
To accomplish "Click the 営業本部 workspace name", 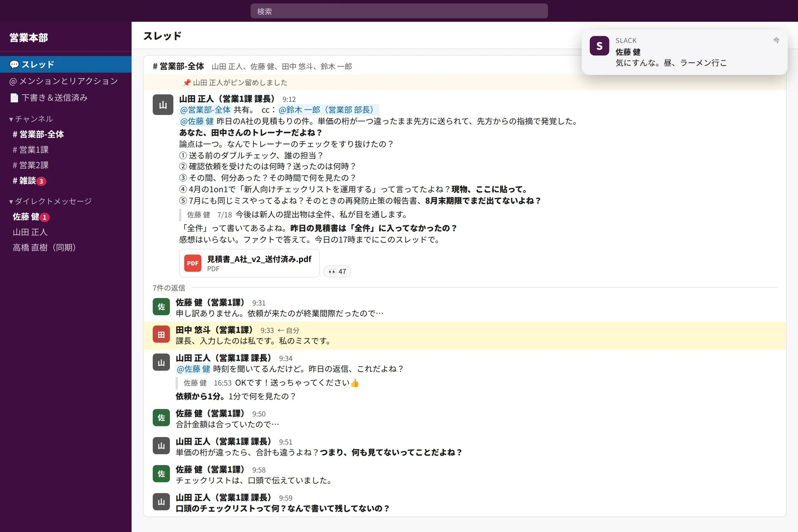I will click(x=29, y=38).
